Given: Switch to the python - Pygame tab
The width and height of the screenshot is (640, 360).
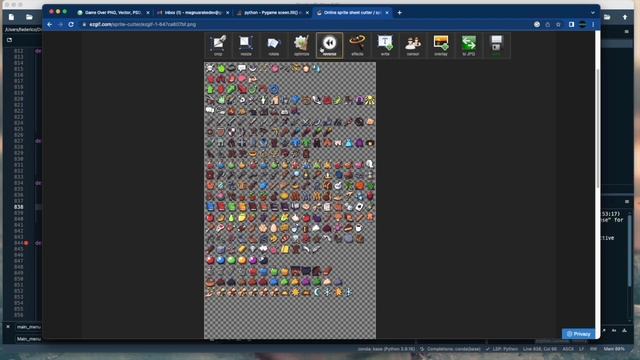Looking at the screenshot, I should pos(273,13).
